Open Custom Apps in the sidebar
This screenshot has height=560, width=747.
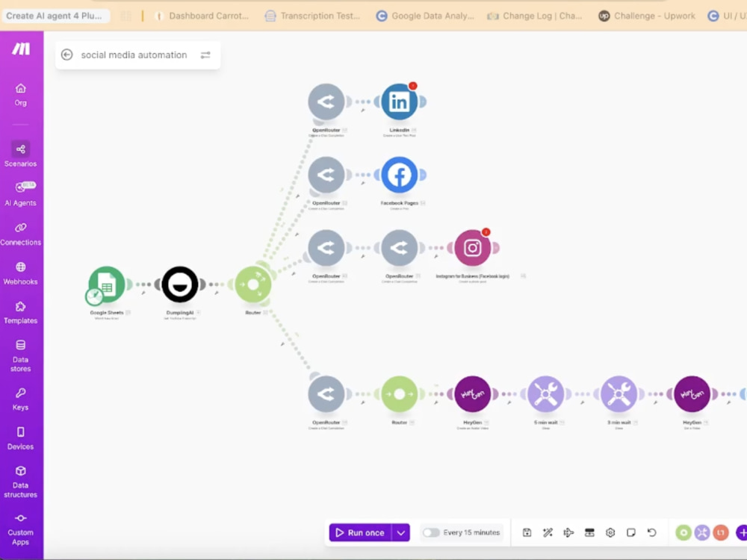click(x=20, y=529)
